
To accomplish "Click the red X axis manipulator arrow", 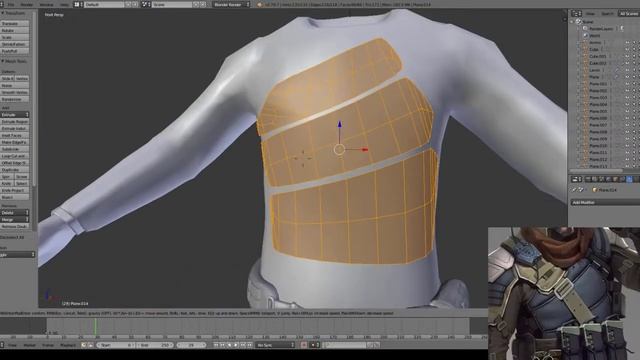I will coord(364,150).
